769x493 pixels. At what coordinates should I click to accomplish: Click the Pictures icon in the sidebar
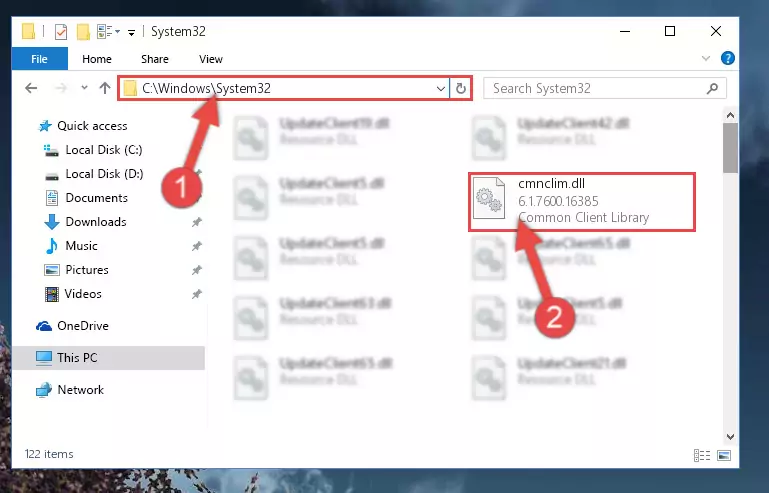pyautogui.click(x=51, y=270)
